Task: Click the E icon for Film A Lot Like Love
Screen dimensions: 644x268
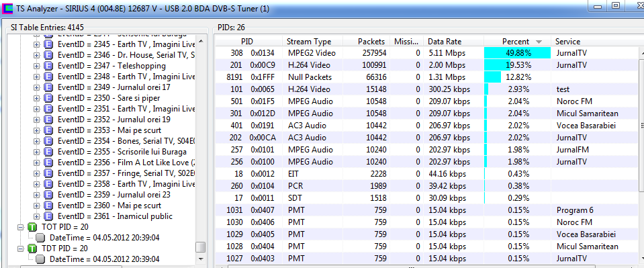Action: pos(49,163)
